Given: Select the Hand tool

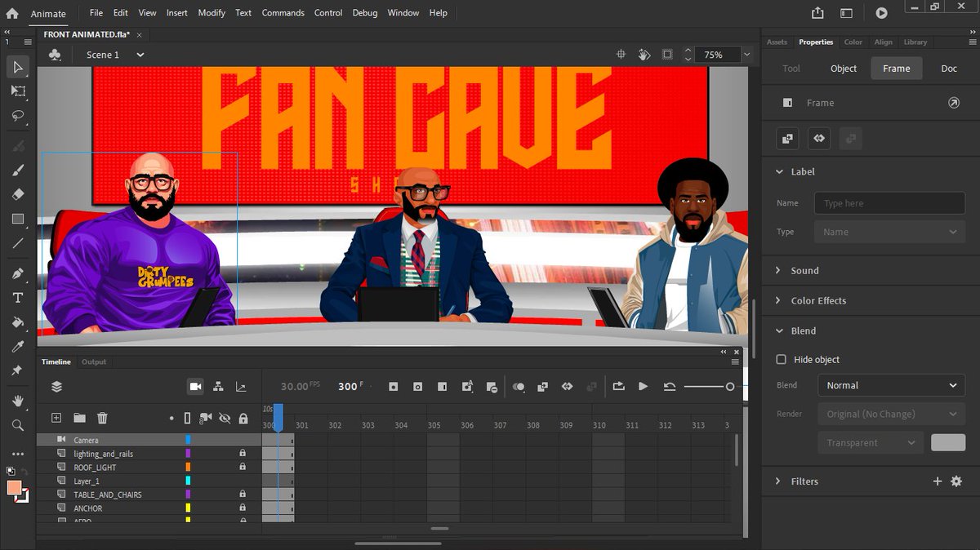Looking at the screenshot, I should (18, 401).
